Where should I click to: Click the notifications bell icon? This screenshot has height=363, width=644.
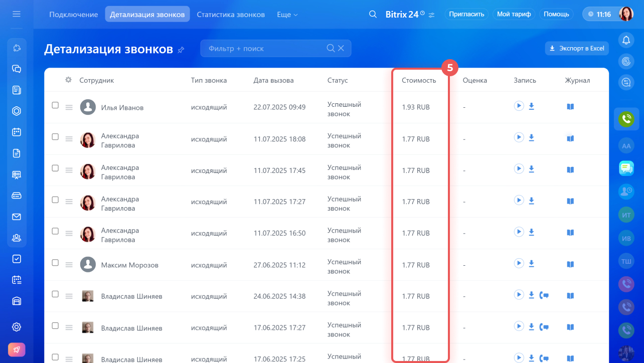pyautogui.click(x=626, y=40)
